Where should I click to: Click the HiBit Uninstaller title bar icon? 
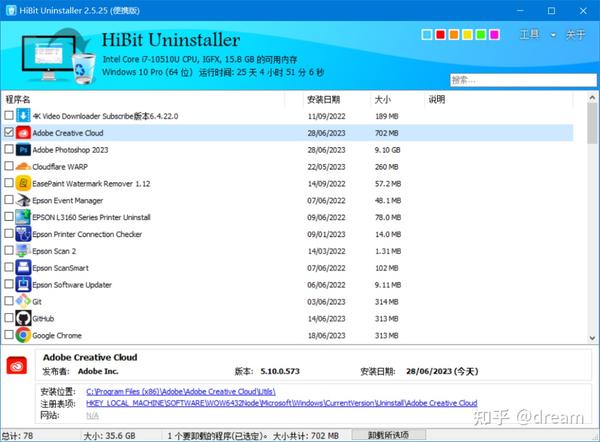coord(11,10)
